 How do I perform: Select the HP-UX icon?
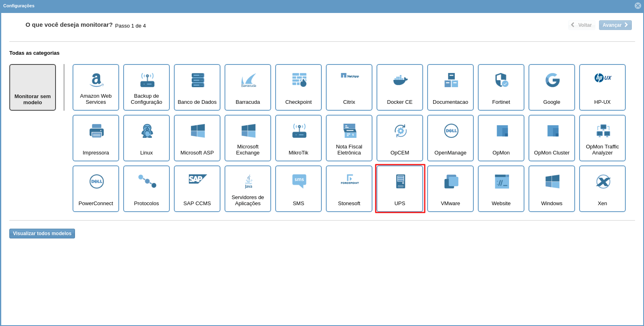pos(603,78)
